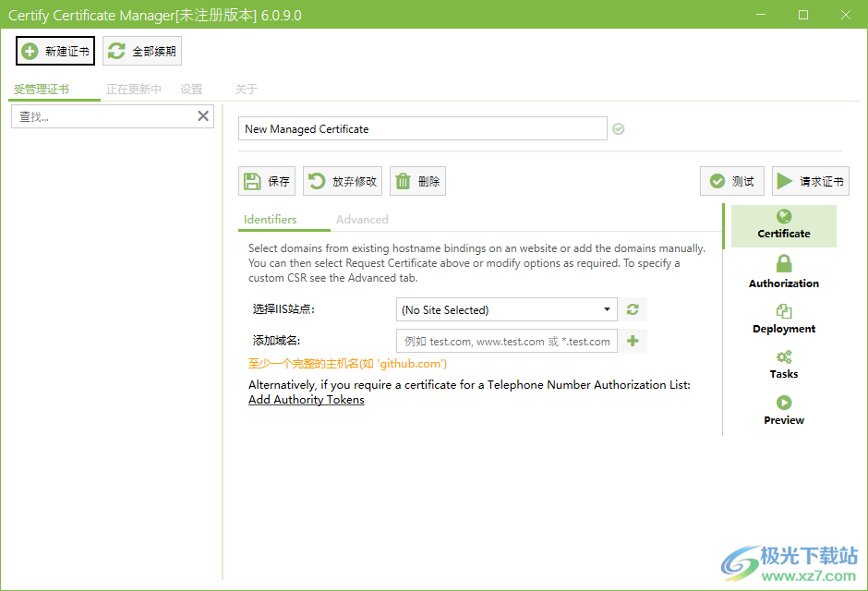Open the Add Authority Tokens link
Image resolution: width=868 pixels, height=591 pixels.
[x=307, y=400]
